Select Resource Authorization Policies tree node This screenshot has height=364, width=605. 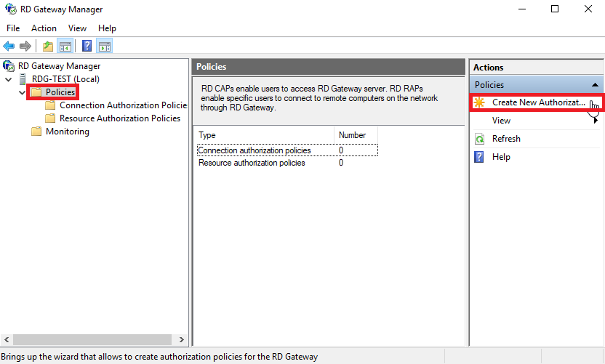[120, 118]
